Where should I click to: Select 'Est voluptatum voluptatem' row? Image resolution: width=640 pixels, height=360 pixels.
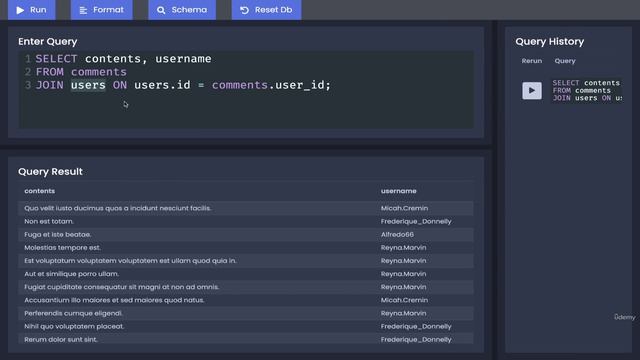click(x=246, y=260)
